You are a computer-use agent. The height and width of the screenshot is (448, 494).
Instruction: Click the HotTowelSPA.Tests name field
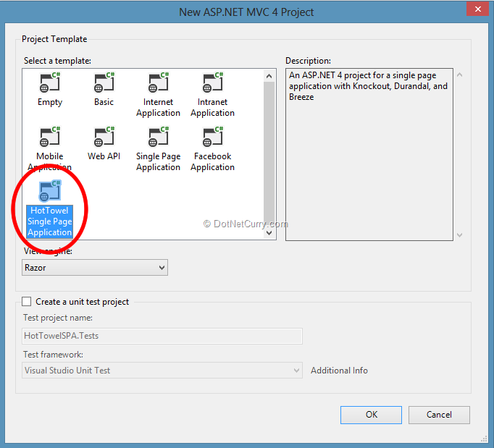point(162,336)
